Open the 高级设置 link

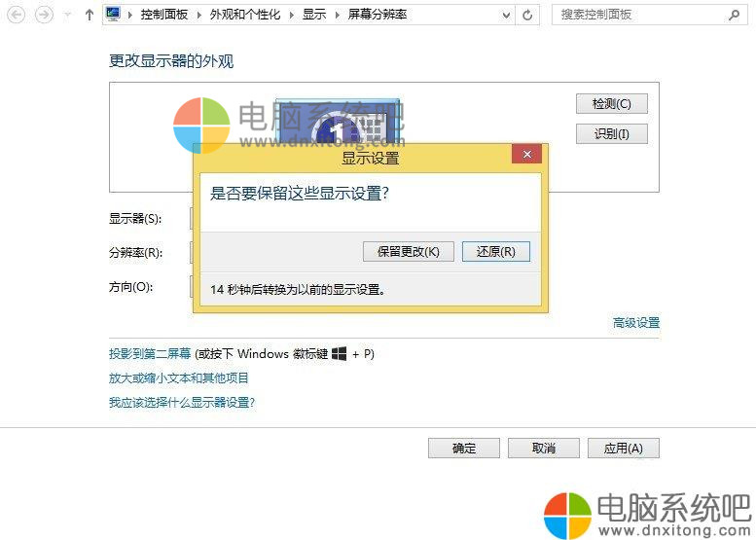635,323
